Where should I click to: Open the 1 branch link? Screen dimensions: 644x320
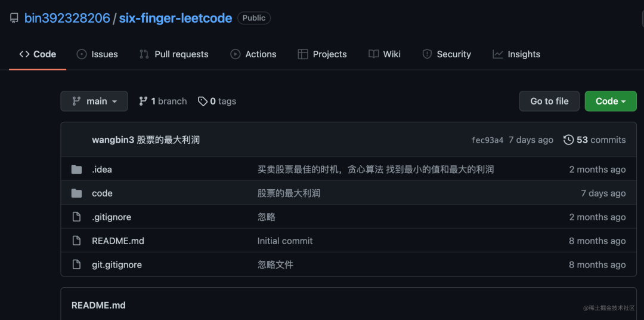pyautogui.click(x=163, y=101)
